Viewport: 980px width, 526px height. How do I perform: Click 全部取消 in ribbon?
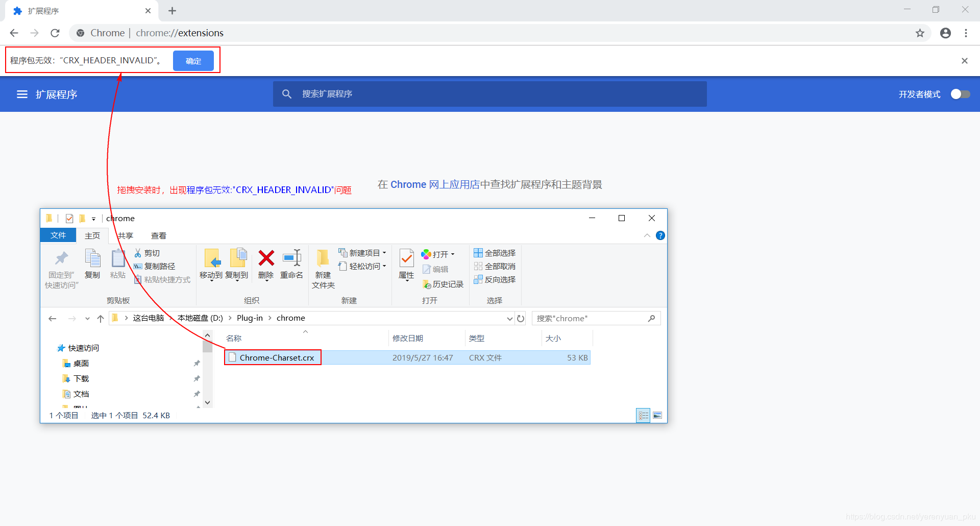click(x=495, y=266)
